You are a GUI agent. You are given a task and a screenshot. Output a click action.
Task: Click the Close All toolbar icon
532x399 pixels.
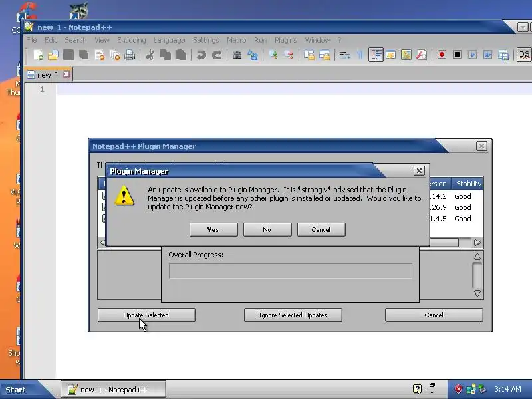[114, 55]
